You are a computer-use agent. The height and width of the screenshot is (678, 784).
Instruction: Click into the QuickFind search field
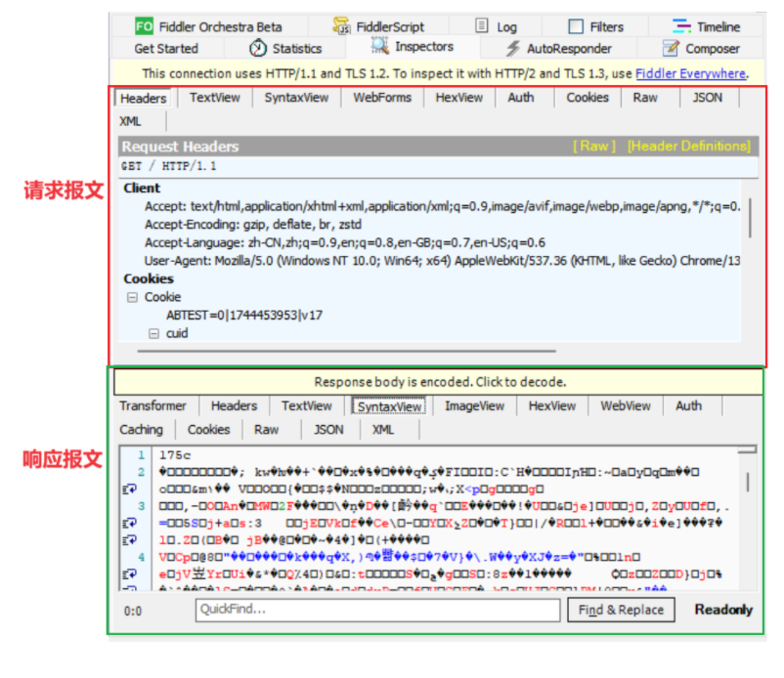tap(378, 610)
